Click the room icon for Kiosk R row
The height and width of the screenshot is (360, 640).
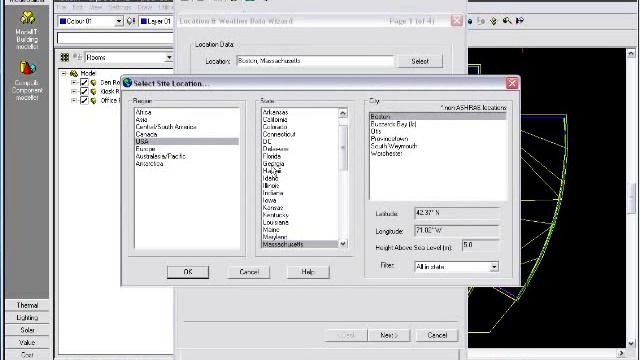93,91
